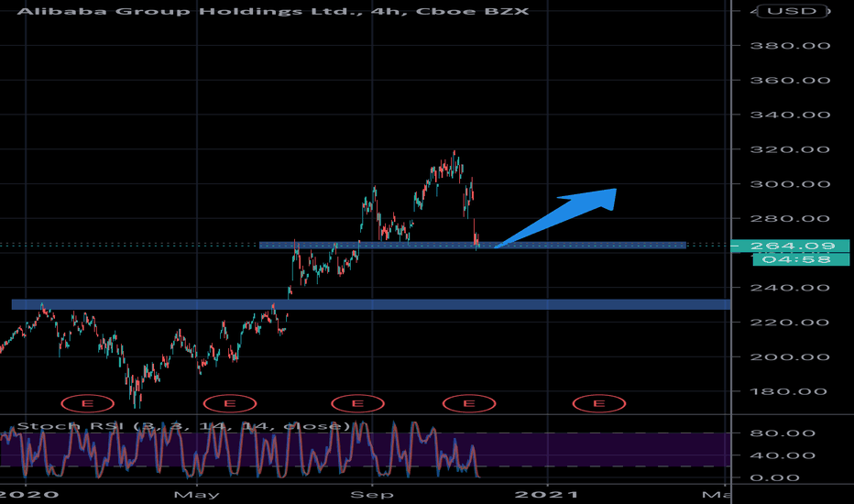Select the Stoch RSI indicator legend
Viewport: 854px width, 504px height.
tap(183, 425)
